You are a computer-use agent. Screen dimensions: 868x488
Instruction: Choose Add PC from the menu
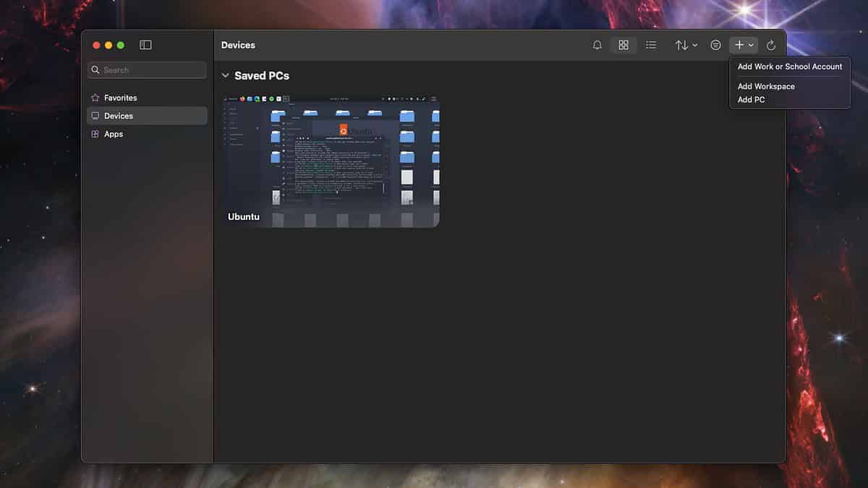click(751, 99)
